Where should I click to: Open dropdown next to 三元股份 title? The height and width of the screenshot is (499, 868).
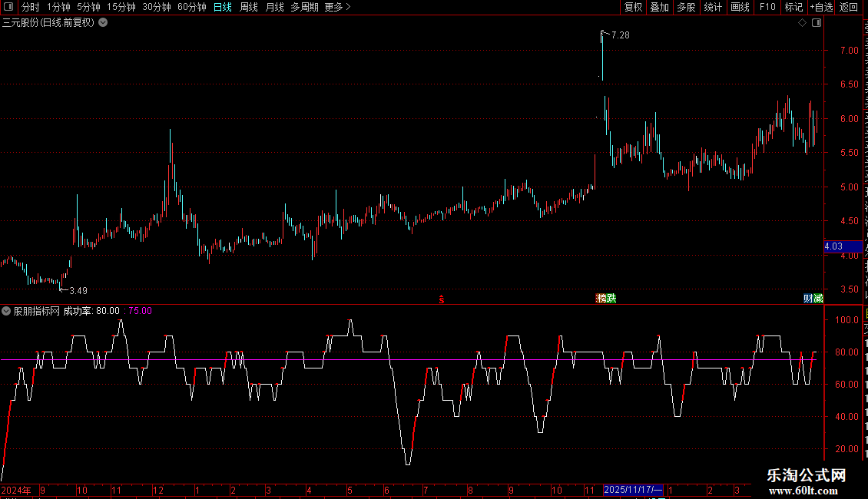103,23
